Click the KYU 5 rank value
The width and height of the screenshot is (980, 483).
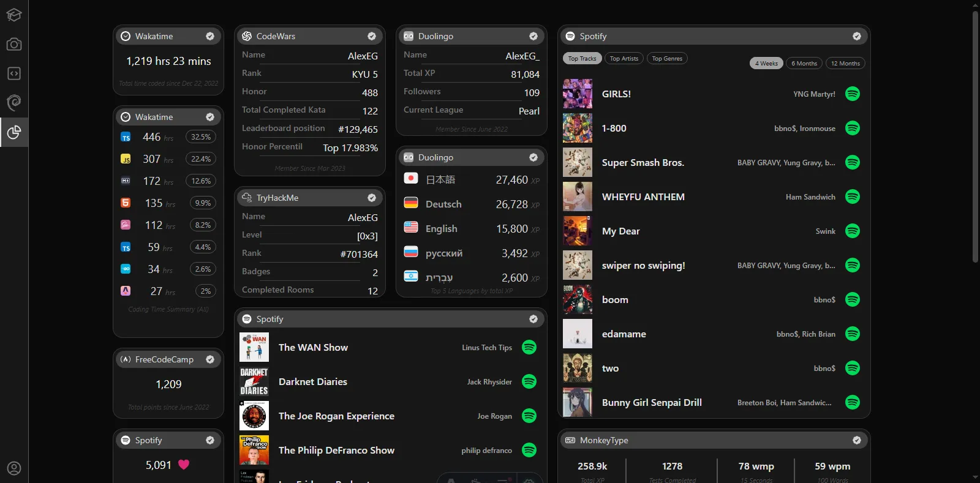[364, 74]
